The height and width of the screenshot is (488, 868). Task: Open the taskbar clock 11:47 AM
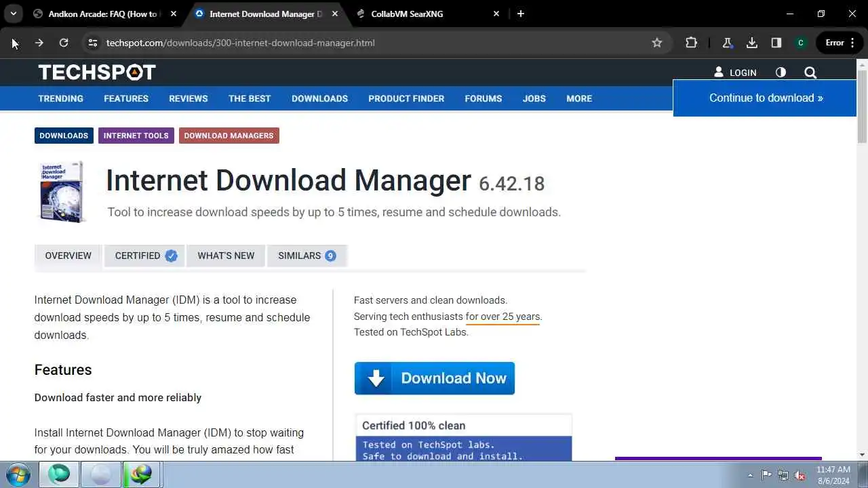tap(833, 474)
